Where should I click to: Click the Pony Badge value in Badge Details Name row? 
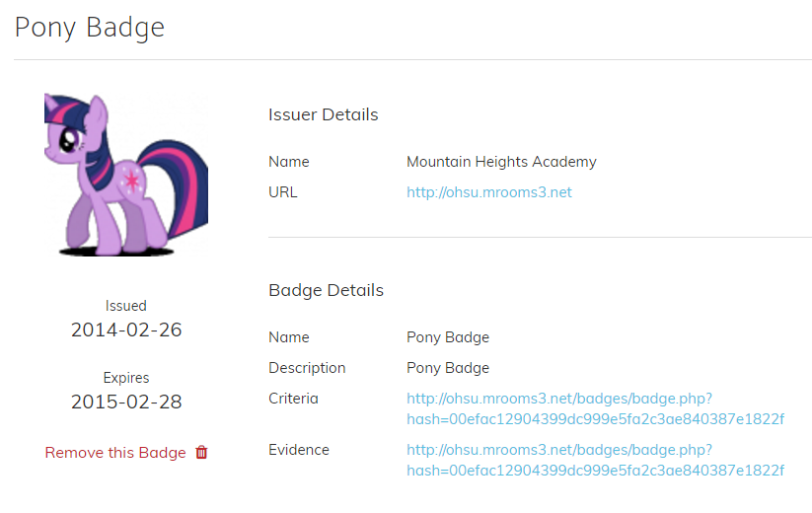[447, 337]
